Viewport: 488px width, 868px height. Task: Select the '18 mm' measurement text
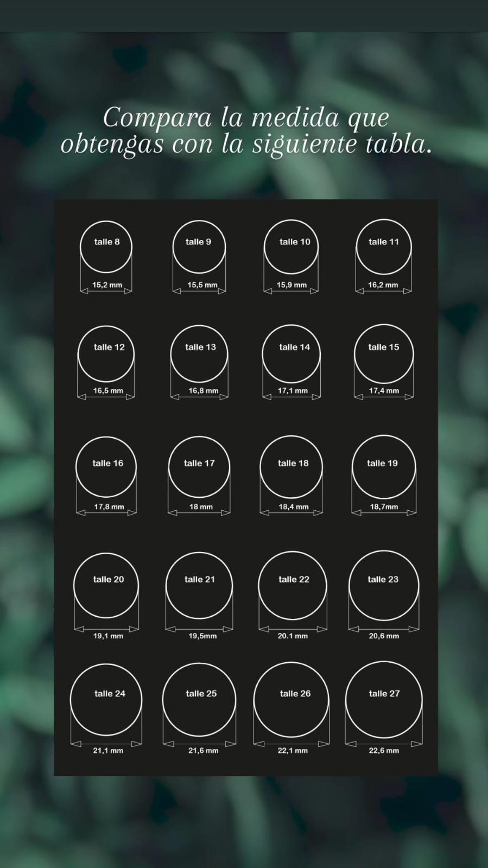coord(201,506)
